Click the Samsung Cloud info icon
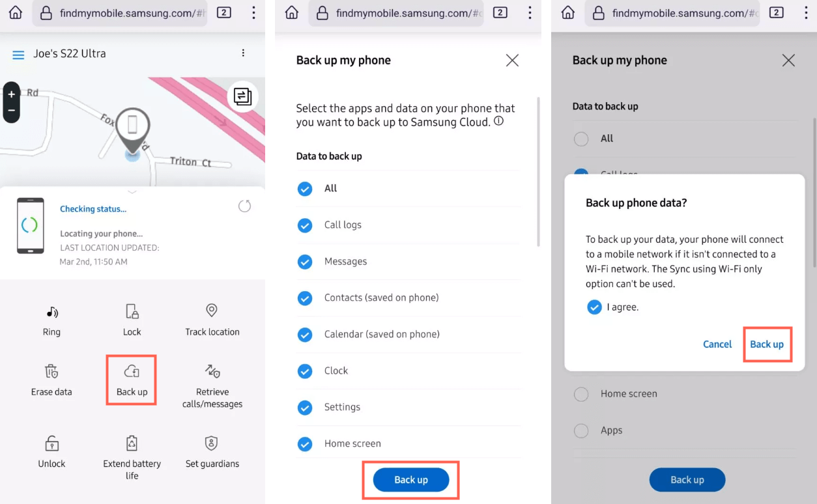817x504 pixels. point(499,121)
